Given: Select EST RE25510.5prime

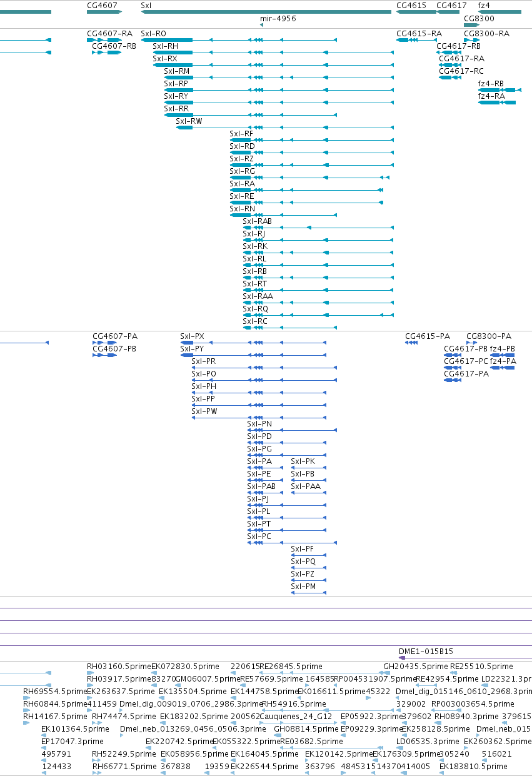Looking at the screenshot, I should pos(481,666).
